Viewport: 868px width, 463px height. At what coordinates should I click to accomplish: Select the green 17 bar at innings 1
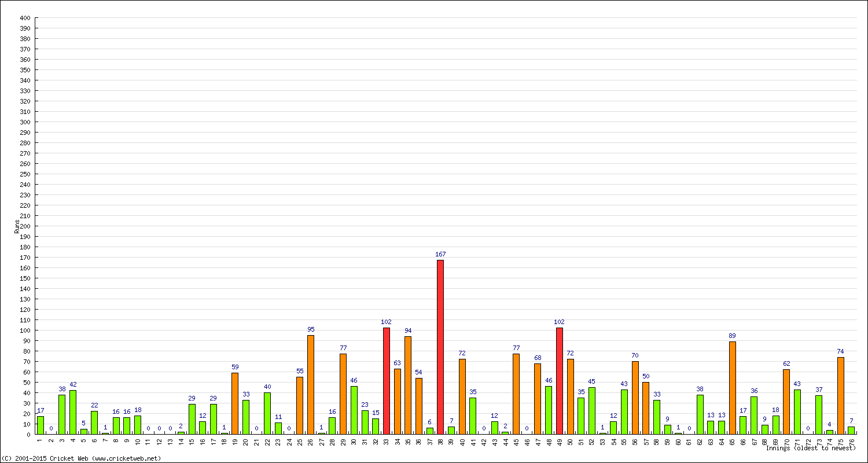tap(41, 425)
